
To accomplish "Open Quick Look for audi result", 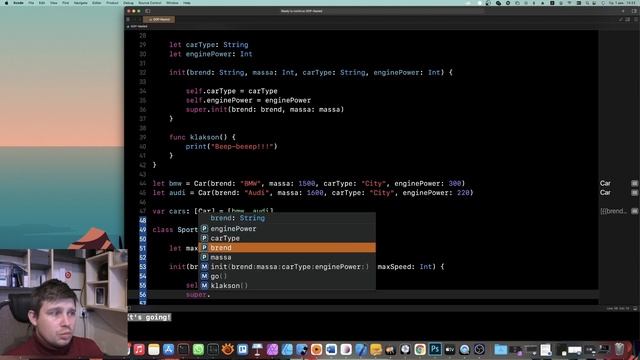I will (x=634, y=193).
